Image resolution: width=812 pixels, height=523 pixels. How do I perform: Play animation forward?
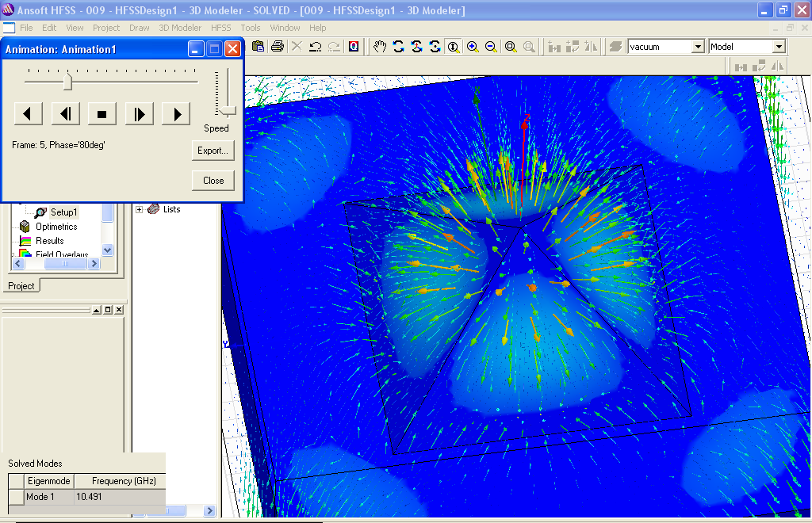(x=176, y=114)
